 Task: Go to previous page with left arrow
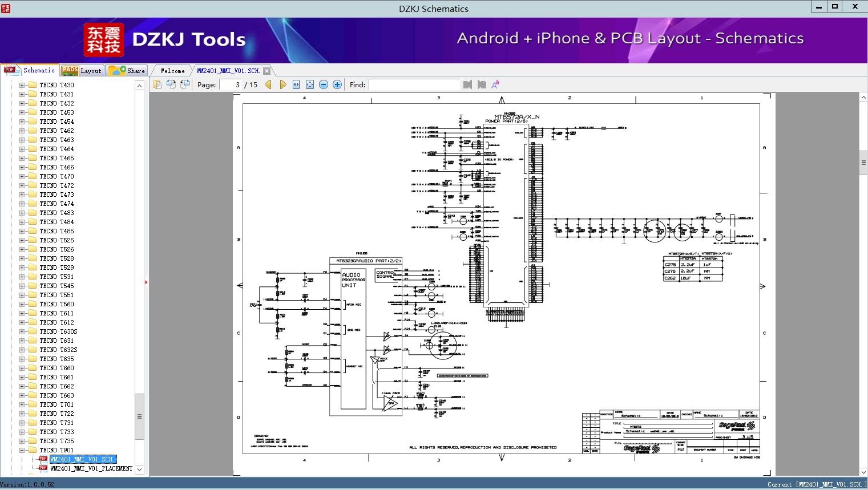[268, 84]
